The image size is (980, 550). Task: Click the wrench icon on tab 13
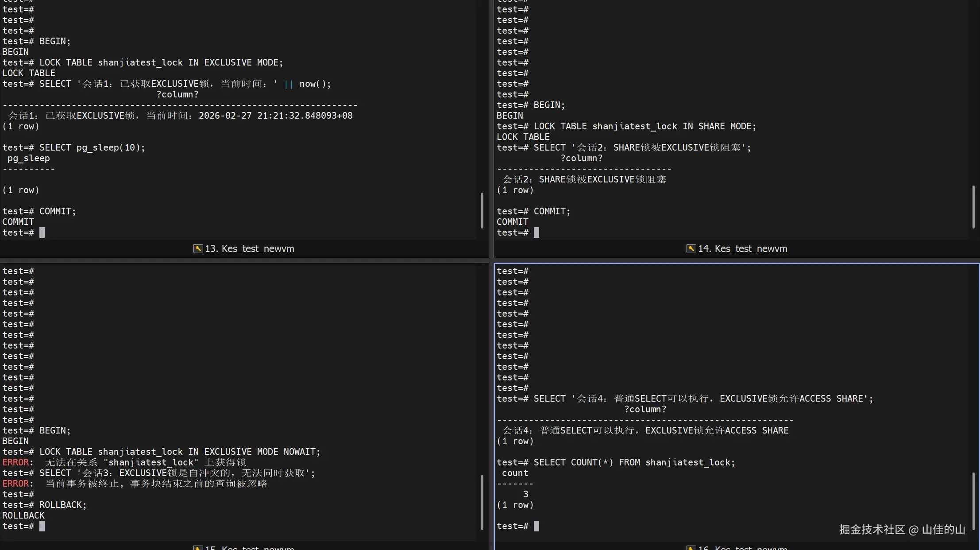pyautogui.click(x=198, y=248)
